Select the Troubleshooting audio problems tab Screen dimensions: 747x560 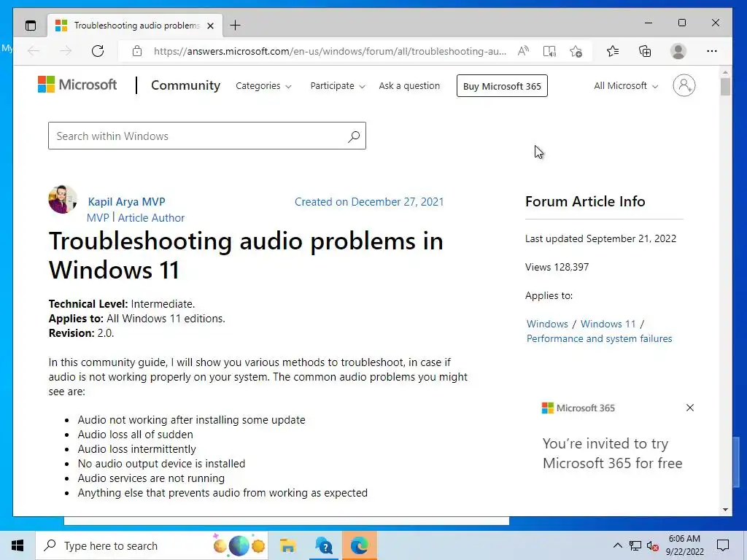pos(136,26)
